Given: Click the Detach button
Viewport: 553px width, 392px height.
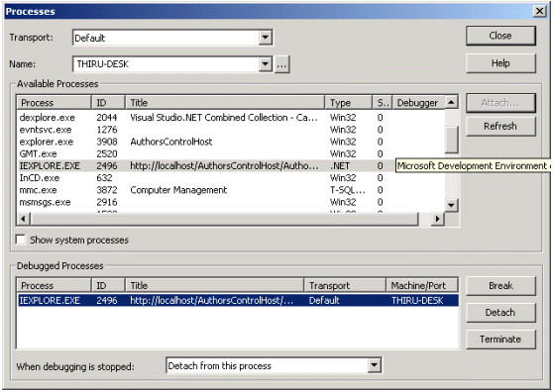Looking at the screenshot, I should click(x=500, y=313).
